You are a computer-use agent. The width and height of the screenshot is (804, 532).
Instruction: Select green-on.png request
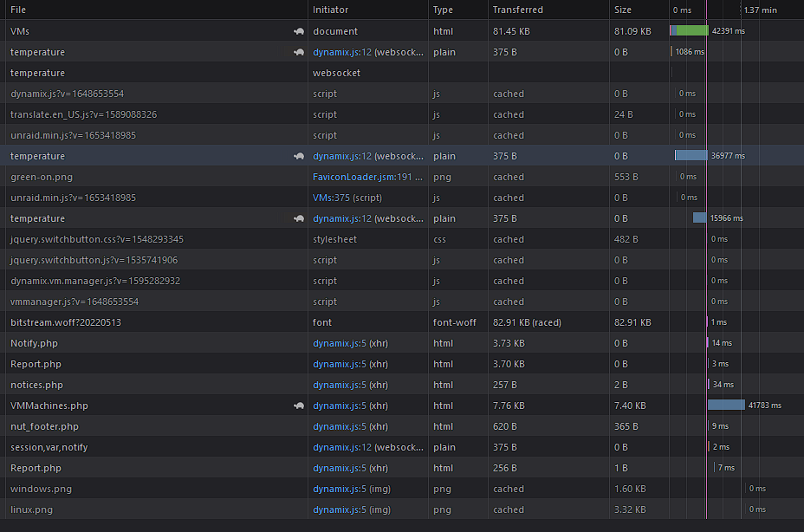42,177
